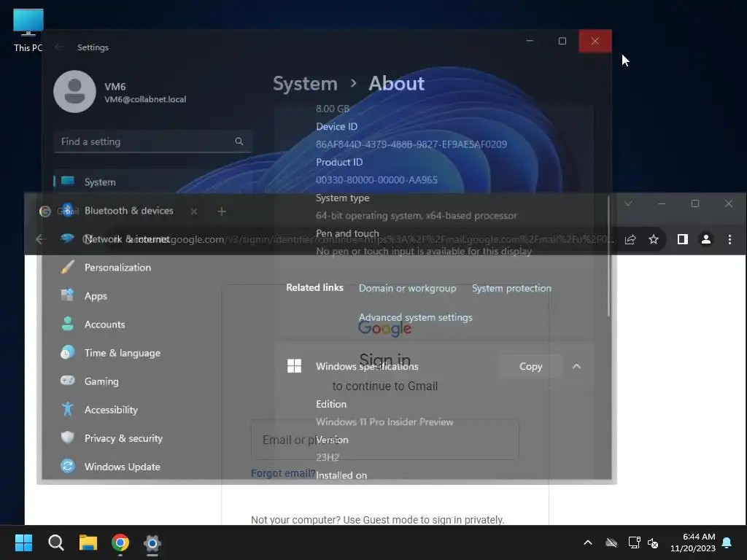Open Chrome profile icon
Viewport: 747px width, 560px height.
(x=706, y=239)
